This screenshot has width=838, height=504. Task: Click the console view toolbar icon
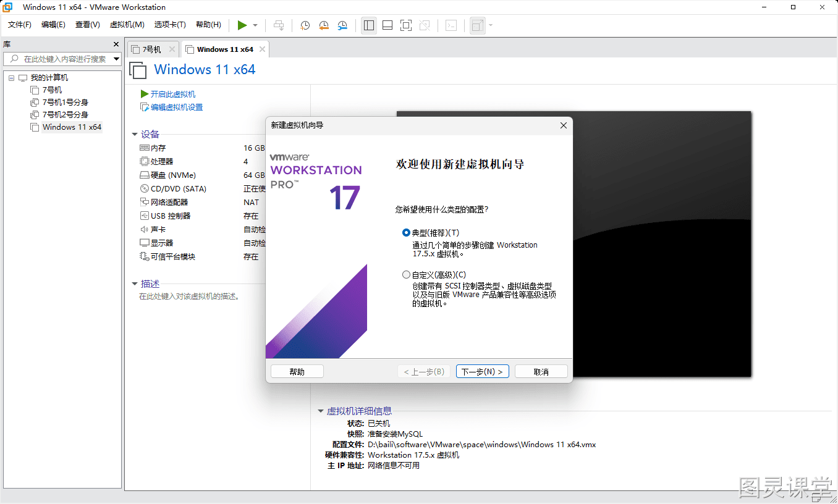point(452,25)
